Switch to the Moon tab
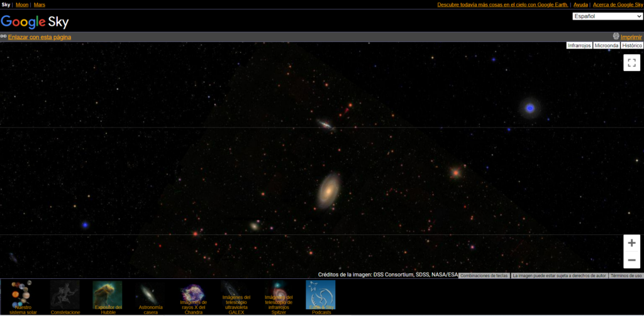Viewport: 644px width, 316px height. [22, 4]
